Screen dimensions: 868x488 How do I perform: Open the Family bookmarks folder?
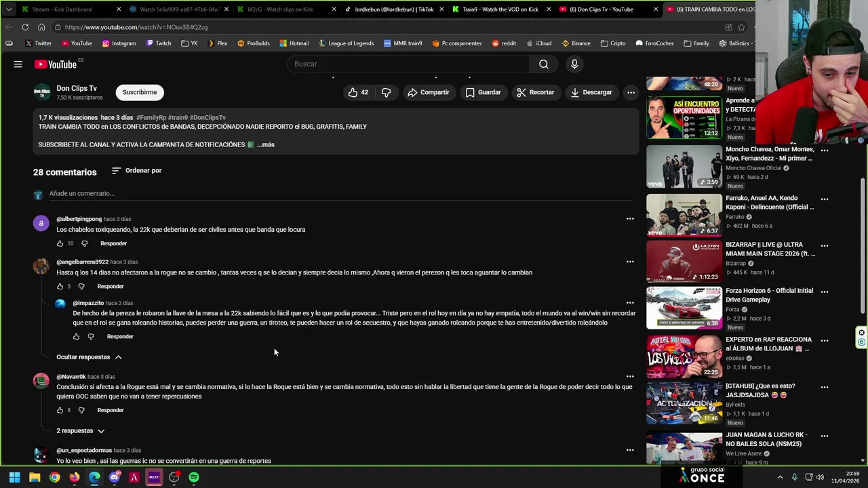696,43
